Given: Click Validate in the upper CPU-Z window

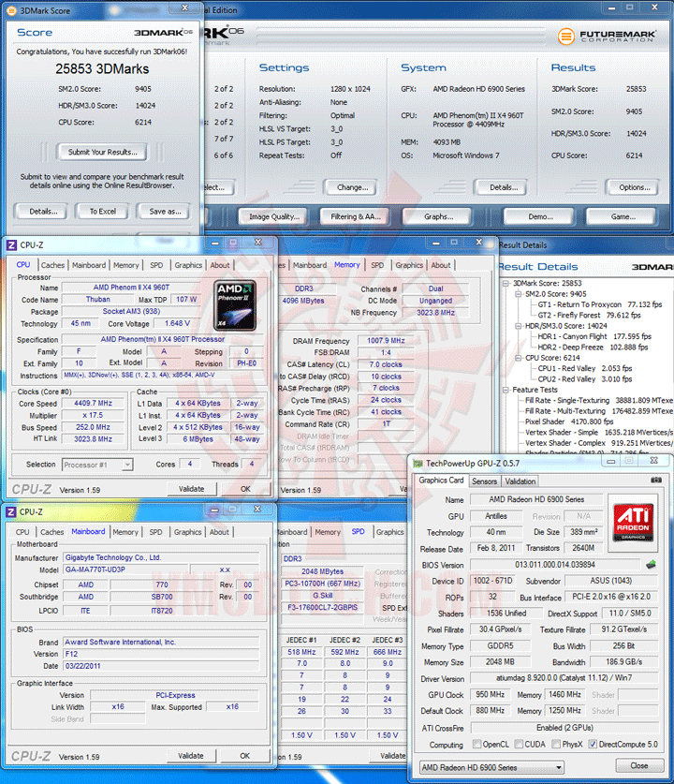Looking at the screenshot, I should 191,489.
